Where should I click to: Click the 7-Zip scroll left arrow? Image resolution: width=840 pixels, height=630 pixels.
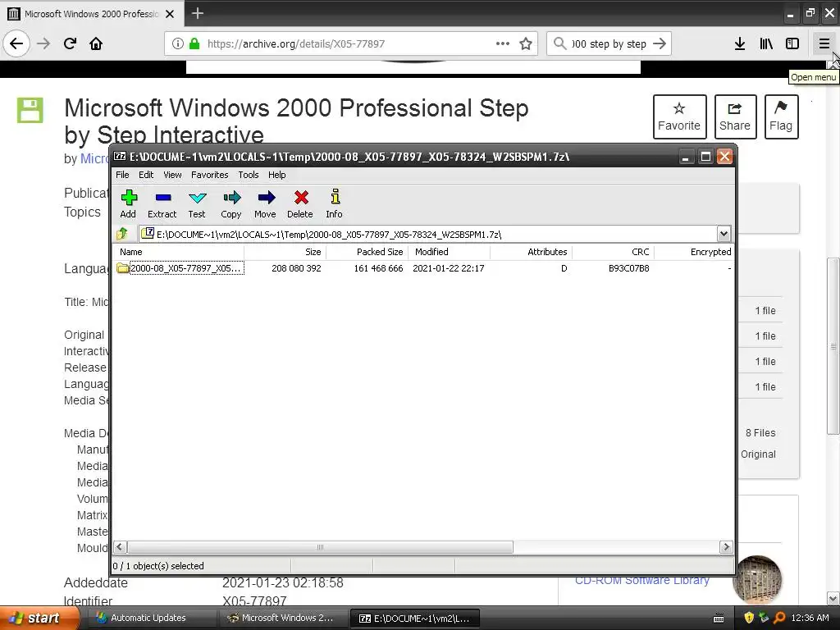tap(120, 547)
